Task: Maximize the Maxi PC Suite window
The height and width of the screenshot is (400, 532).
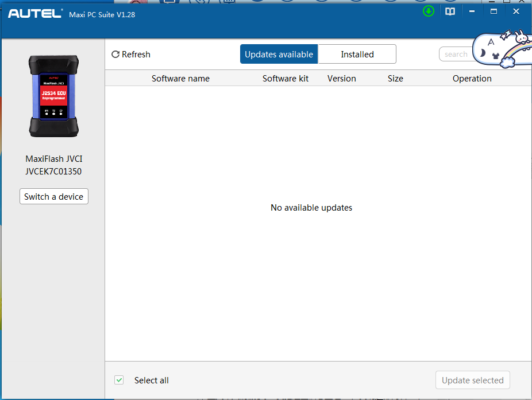Action: point(494,11)
